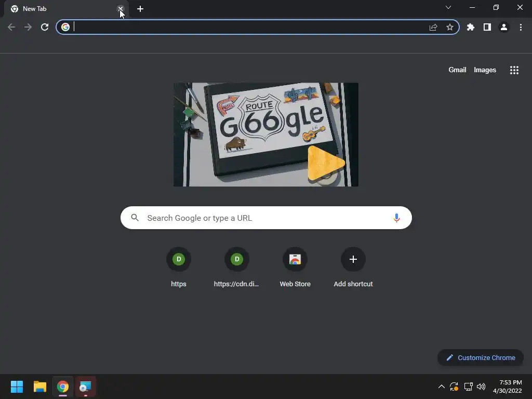Screen dimensions: 532x399
Task: Open the https://cdn.di... shortcut tile
Action: 237,268
